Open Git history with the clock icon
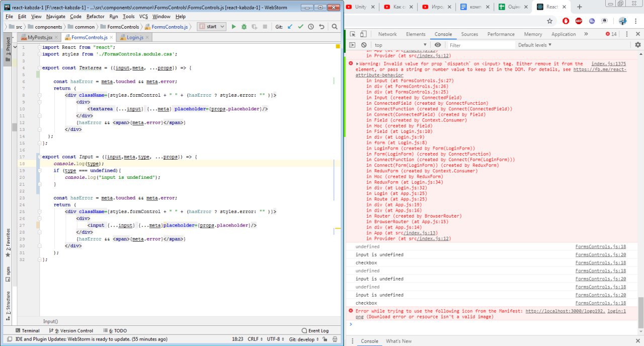 [x=310, y=27]
